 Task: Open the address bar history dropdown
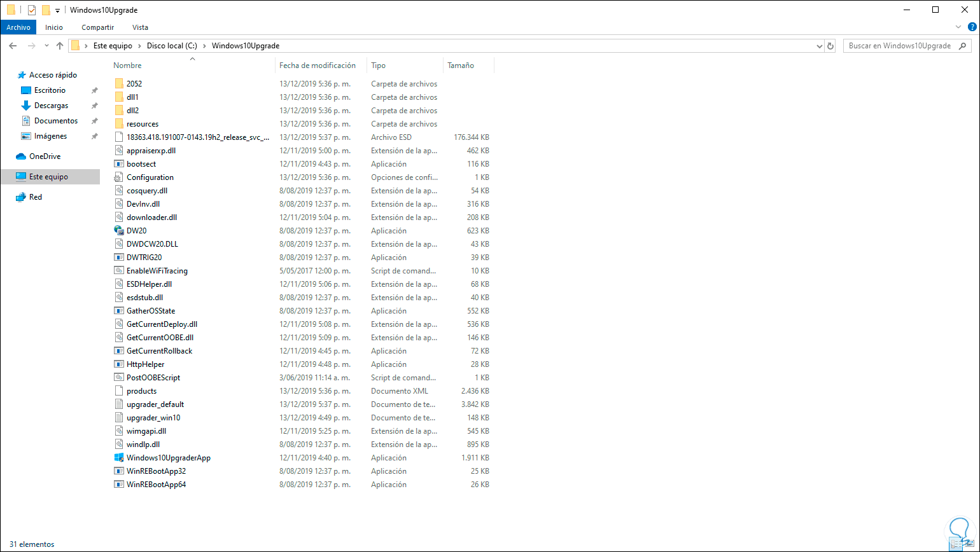819,46
